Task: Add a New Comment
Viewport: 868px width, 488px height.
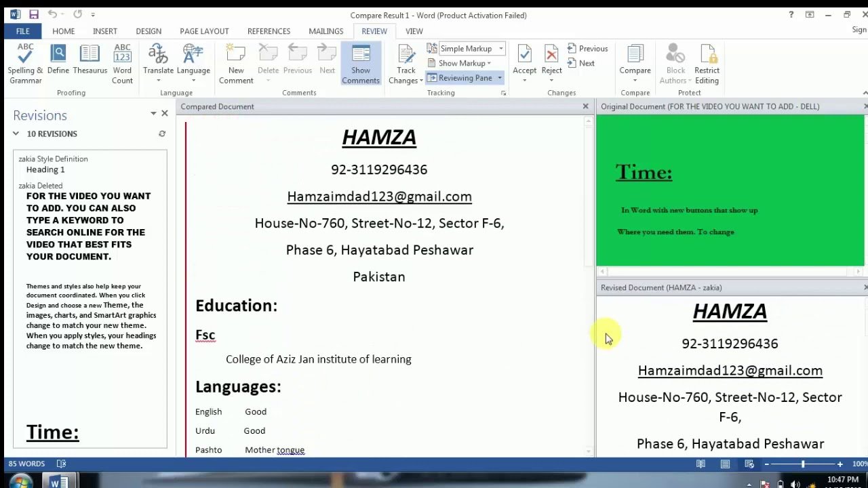Action: click(236, 64)
